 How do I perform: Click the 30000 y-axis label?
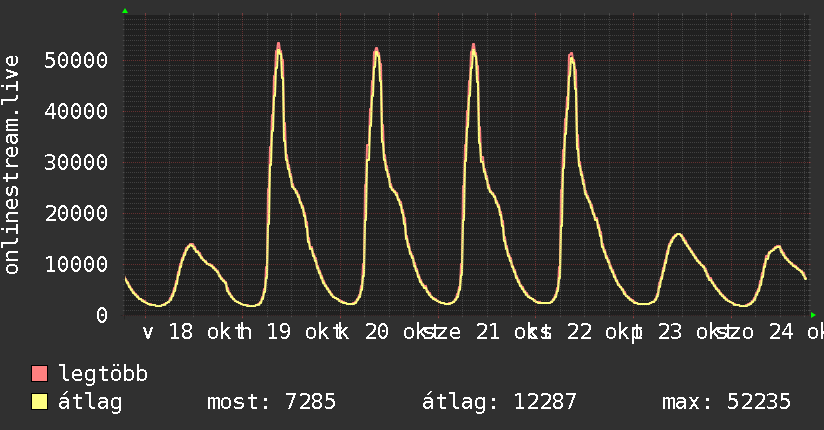pos(76,162)
